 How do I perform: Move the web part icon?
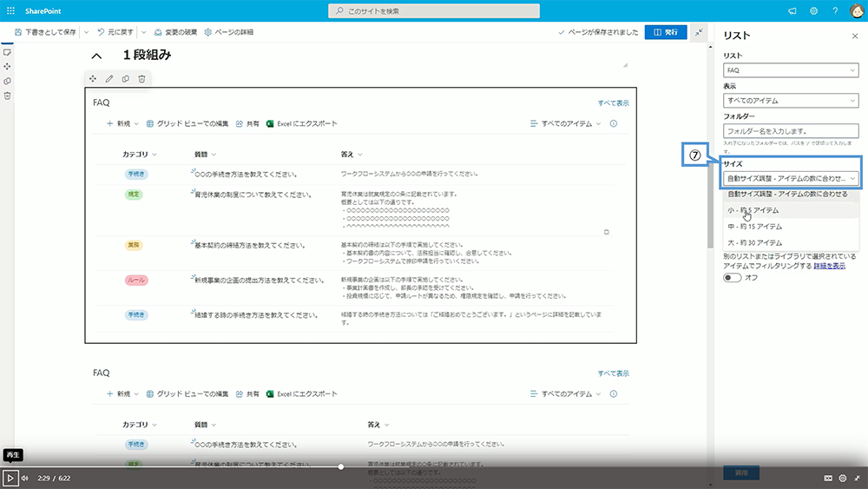(x=93, y=79)
